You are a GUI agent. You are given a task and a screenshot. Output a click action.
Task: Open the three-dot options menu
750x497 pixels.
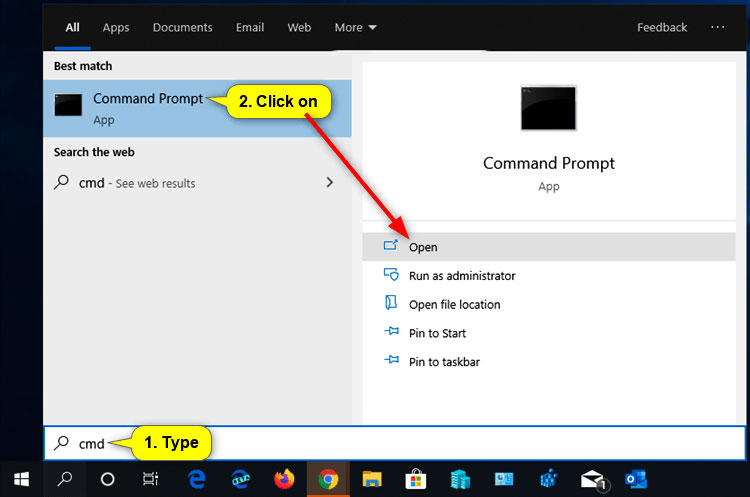[x=717, y=28]
